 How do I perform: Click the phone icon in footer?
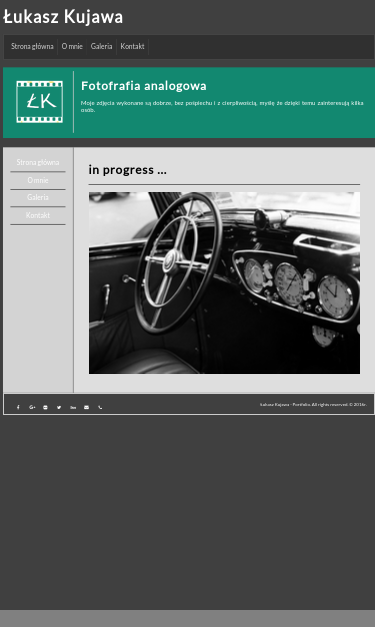click(x=100, y=407)
